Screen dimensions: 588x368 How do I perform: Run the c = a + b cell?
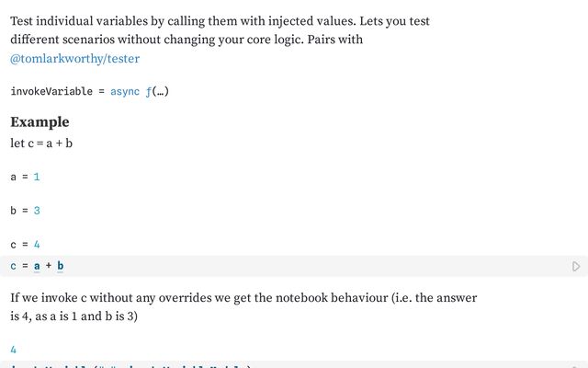[576, 267]
